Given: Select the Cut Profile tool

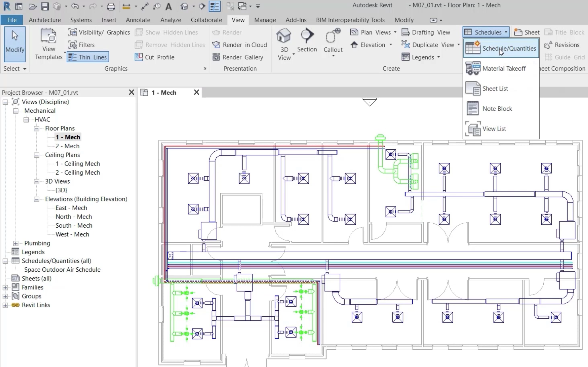Looking at the screenshot, I should click(x=154, y=57).
